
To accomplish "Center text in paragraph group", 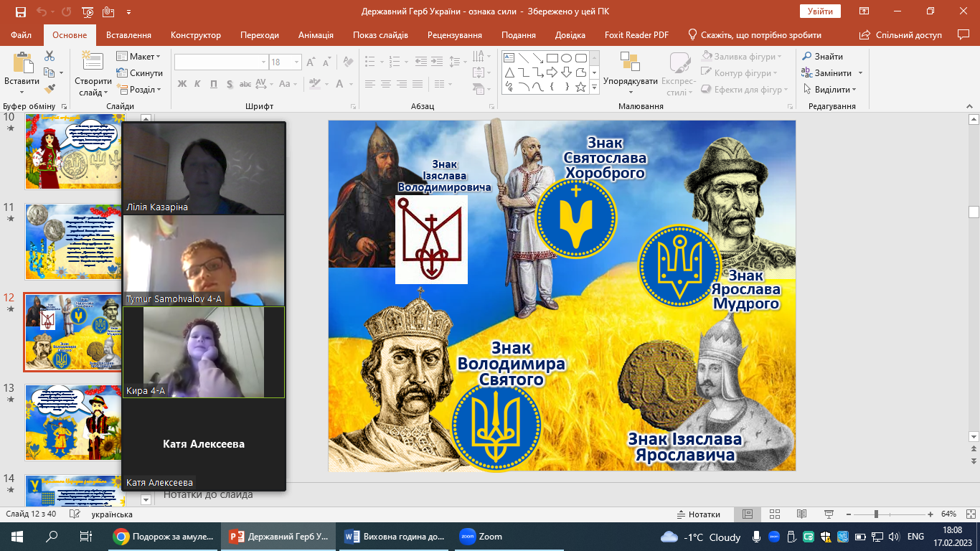I will 387,84.
